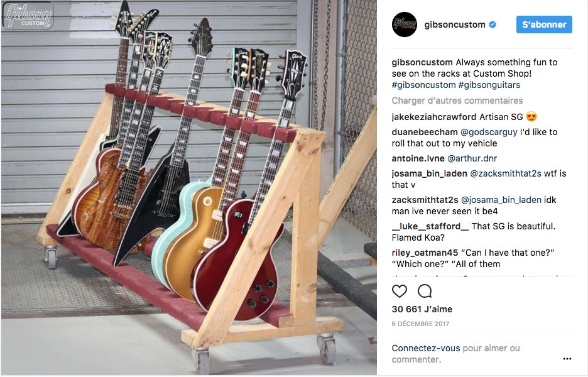Click the gibsoncustom profile avatar
Image resolution: width=588 pixels, height=377 pixels.
(x=405, y=25)
